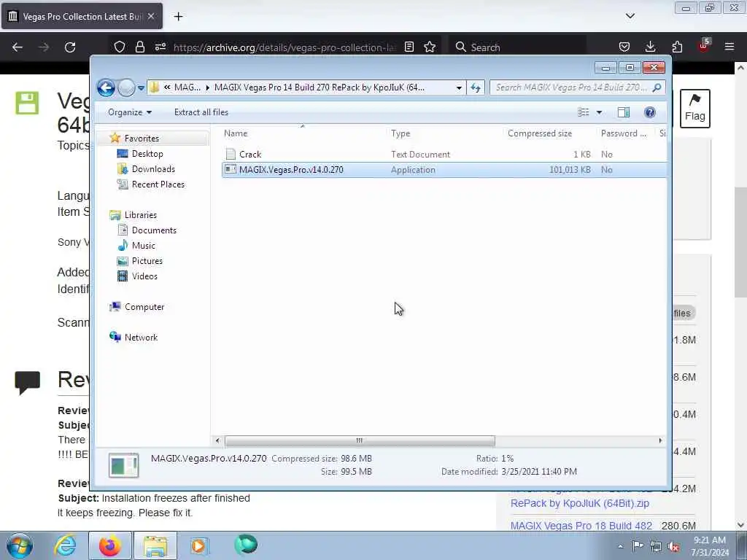Open Firefox downloads panel
The image size is (747, 560).
[x=650, y=47]
